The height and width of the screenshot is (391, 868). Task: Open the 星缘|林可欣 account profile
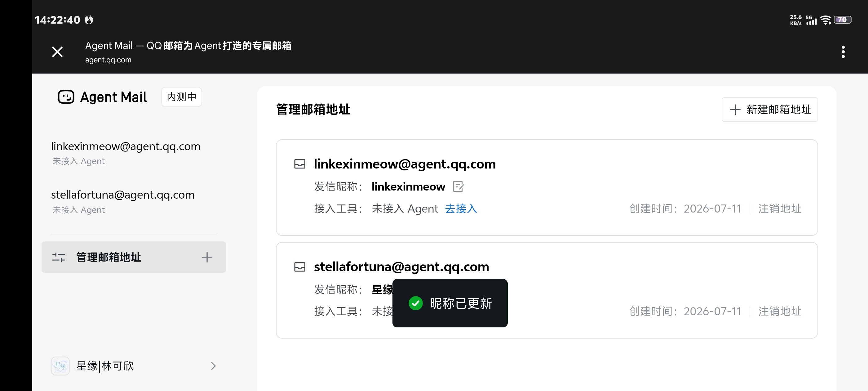[133, 366]
